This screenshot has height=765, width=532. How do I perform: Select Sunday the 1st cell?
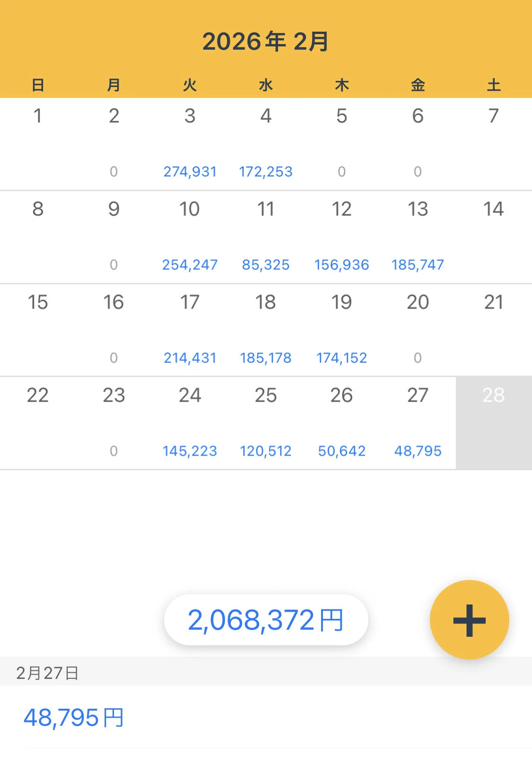(x=38, y=144)
